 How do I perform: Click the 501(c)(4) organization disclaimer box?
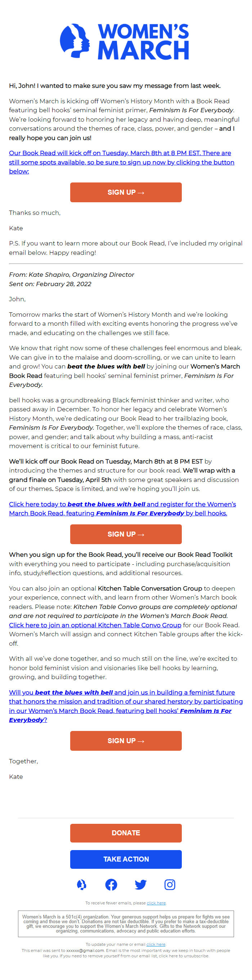(x=126, y=923)
